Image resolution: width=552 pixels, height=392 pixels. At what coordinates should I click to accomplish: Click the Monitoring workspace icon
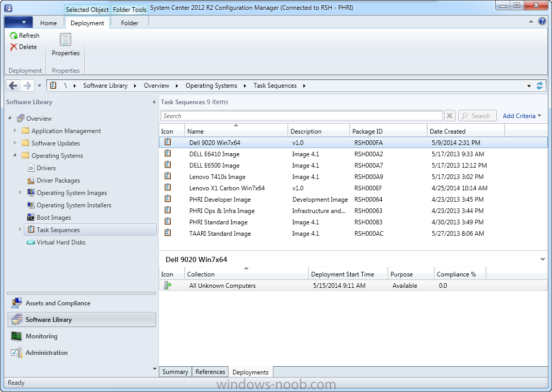[x=17, y=336]
